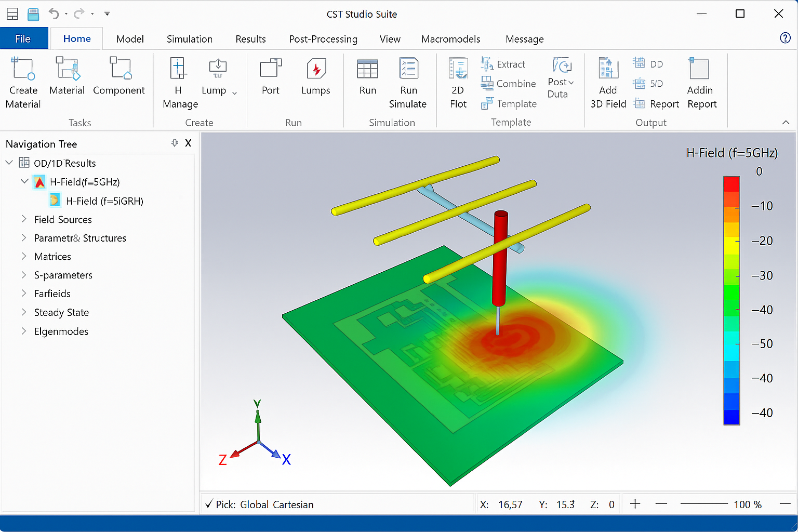Expand the Matrices tree node
The height and width of the screenshot is (532, 798).
(x=24, y=256)
